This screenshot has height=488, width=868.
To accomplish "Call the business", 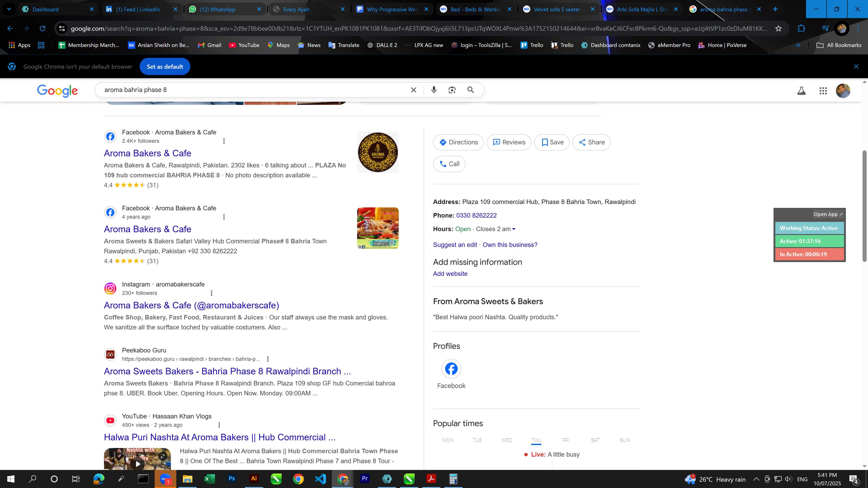I will 449,164.
